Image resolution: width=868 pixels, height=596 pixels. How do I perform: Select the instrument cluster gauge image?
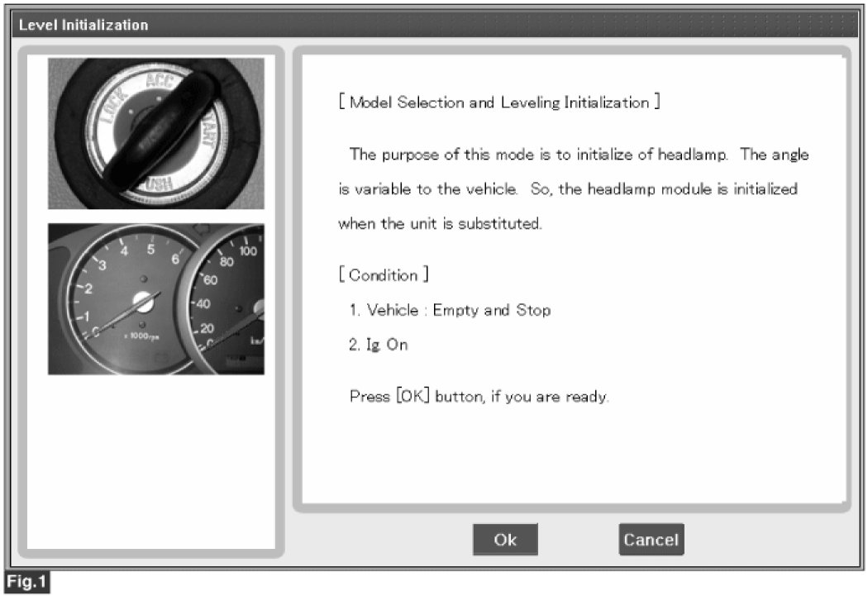[x=156, y=298]
